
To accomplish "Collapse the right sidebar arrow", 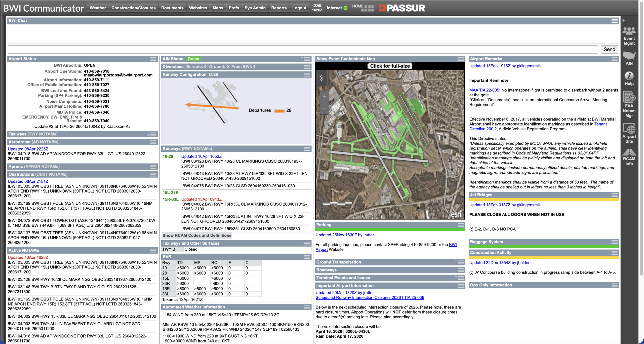I will (x=623, y=21).
